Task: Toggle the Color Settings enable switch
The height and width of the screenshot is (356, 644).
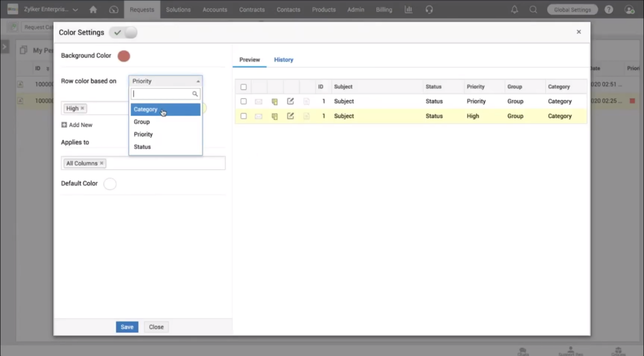Action: pos(123,32)
